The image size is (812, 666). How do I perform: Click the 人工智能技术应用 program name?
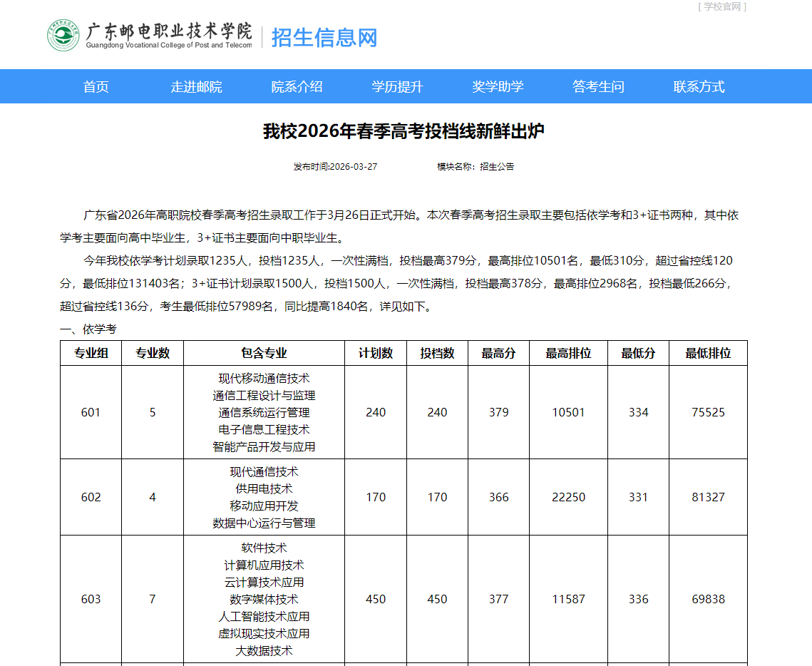coord(264,616)
